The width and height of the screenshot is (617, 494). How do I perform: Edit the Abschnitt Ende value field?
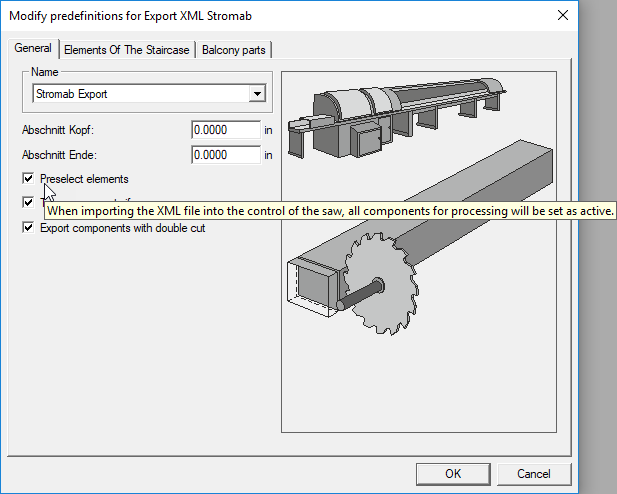click(x=226, y=155)
